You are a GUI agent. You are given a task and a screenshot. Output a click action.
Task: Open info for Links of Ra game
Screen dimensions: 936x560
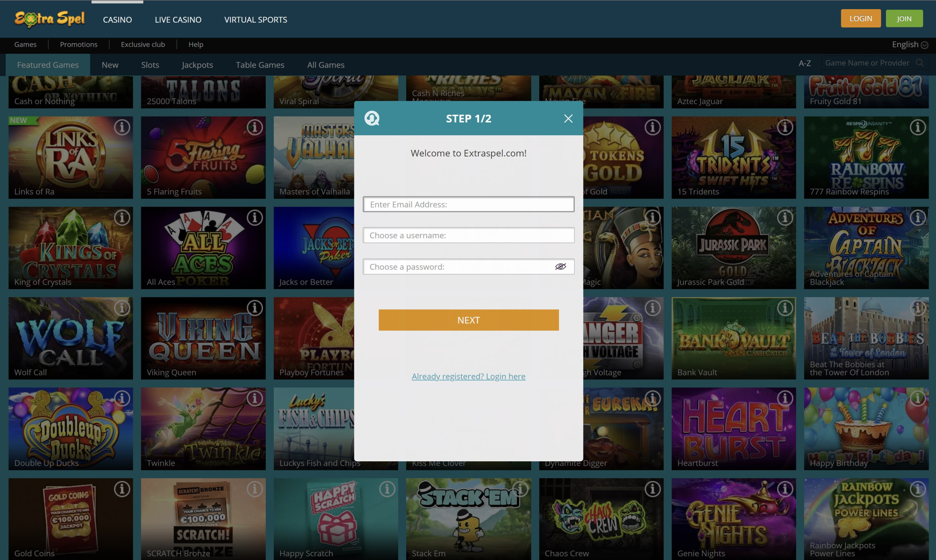pyautogui.click(x=122, y=128)
